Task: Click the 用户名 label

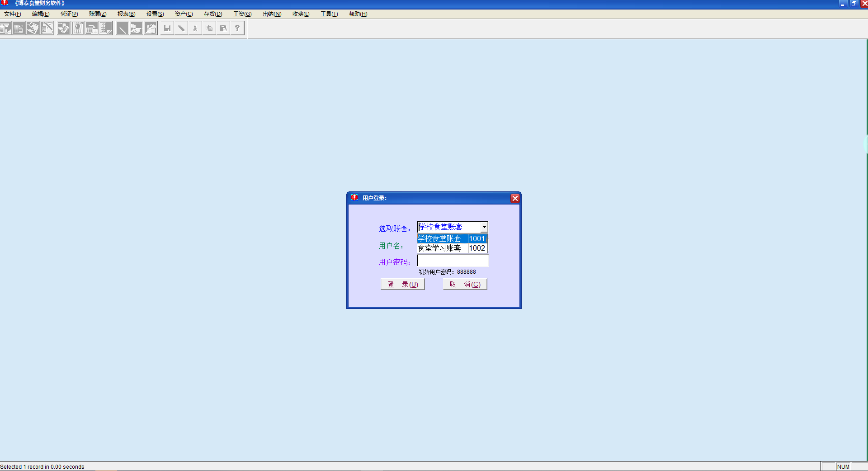Action: tap(391, 246)
